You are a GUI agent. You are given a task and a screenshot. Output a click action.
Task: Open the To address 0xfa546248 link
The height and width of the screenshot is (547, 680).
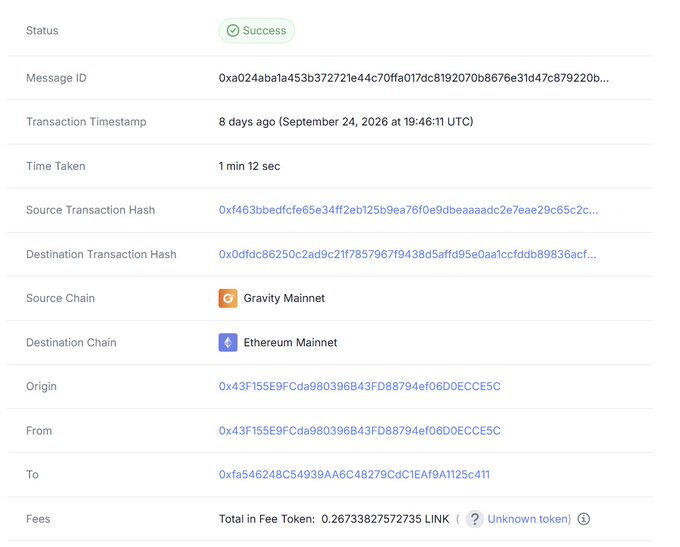coord(354,475)
